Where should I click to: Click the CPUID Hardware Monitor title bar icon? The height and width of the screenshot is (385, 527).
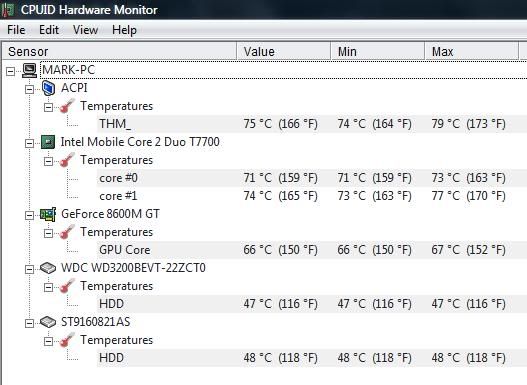tap(7, 9)
